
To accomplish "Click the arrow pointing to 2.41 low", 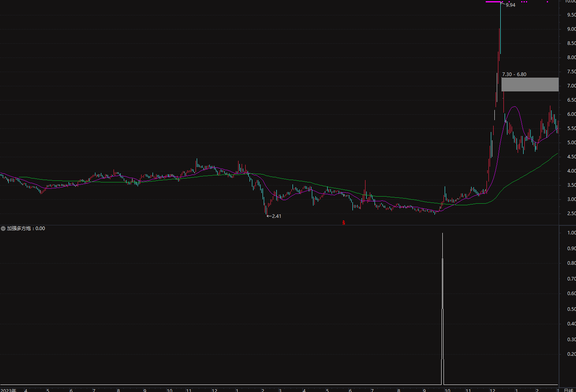I will tap(269, 216).
